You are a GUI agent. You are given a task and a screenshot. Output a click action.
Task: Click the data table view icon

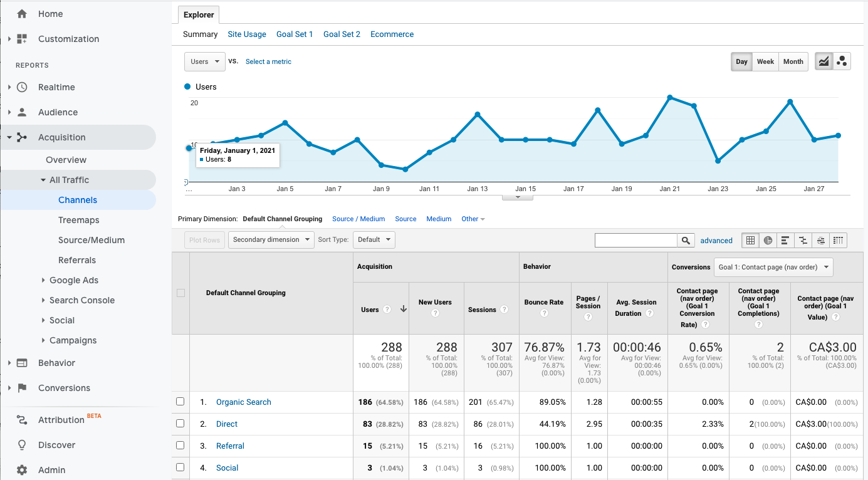(x=750, y=240)
